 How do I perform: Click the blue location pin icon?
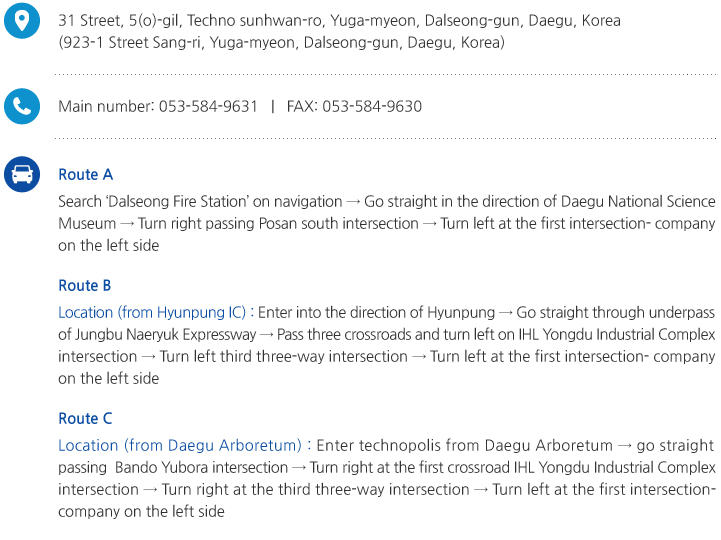click(22, 21)
